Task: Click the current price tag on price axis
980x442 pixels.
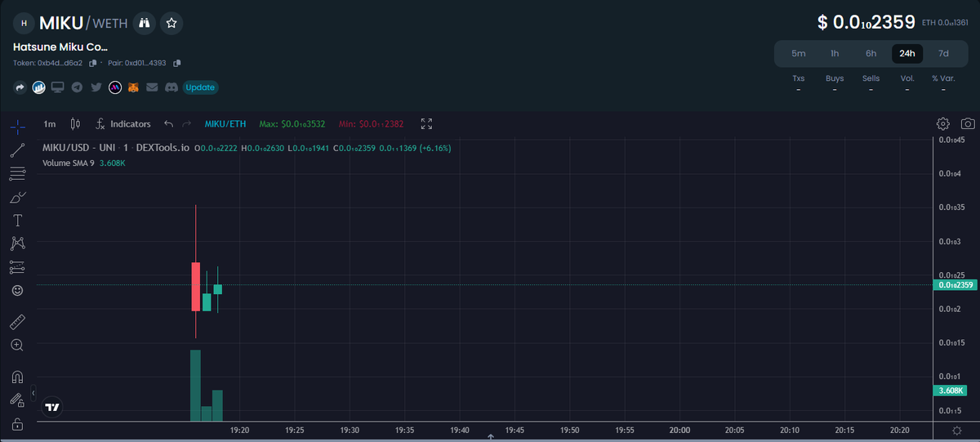Action: (955, 285)
